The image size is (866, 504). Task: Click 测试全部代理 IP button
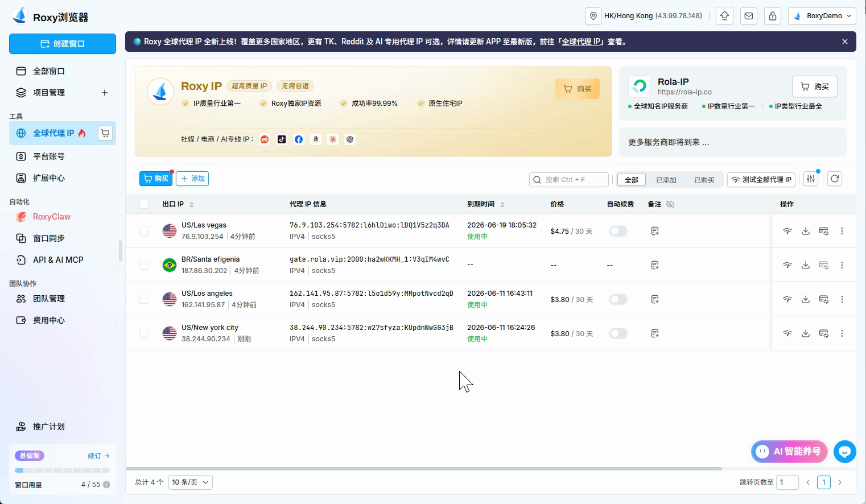[x=761, y=180]
